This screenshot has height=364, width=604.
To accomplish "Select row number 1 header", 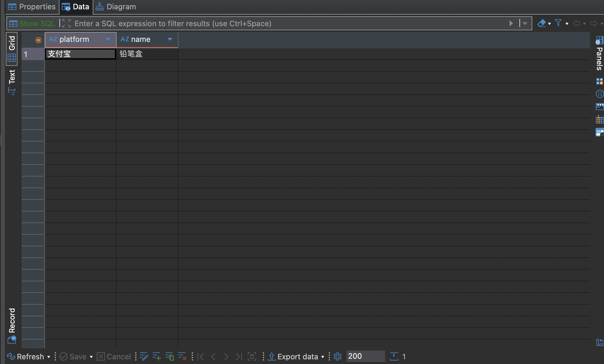I will (x=33, y=54).
